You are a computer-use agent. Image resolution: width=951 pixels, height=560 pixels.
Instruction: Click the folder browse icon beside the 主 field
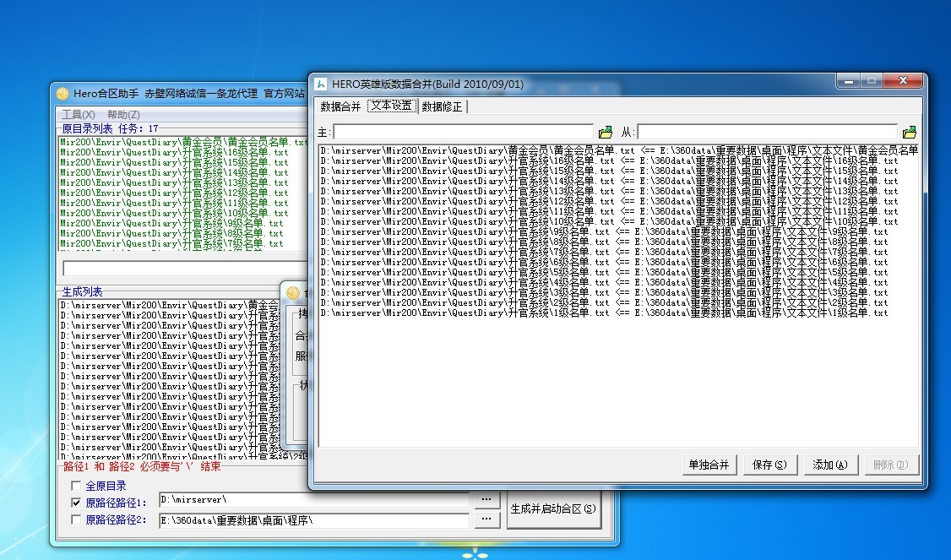pyautogui.click(x=605, y=133)
